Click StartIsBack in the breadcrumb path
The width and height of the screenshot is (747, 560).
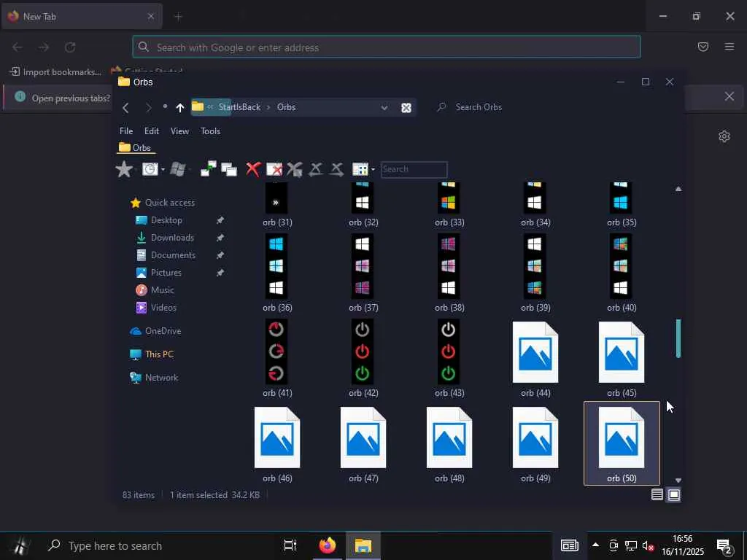point(239,107)
